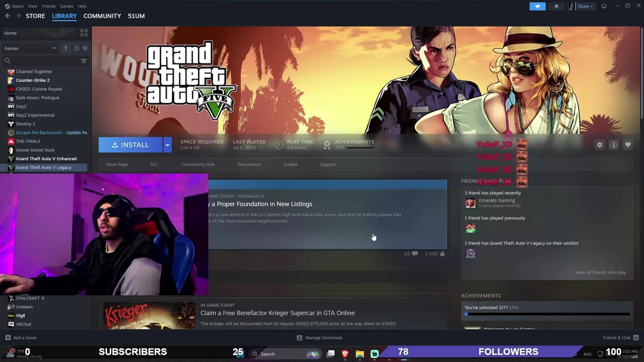Open Emarate Gaming friend avatar
644x362 pixels.
(470, 203)
